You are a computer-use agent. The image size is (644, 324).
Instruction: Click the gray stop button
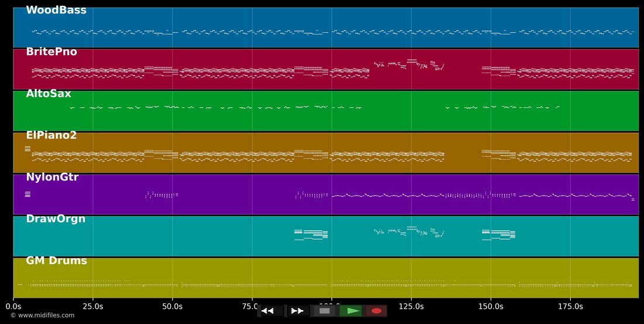(x=324, y=311)
